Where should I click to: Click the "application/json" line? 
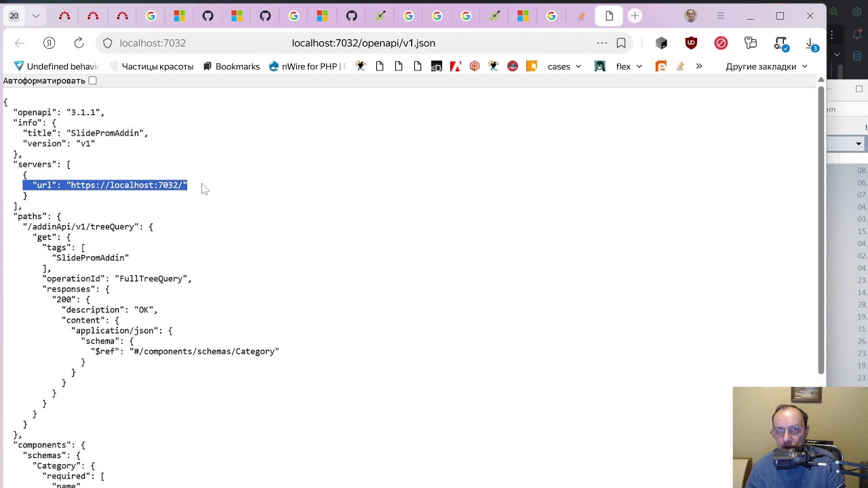click(x=121, y=331)
